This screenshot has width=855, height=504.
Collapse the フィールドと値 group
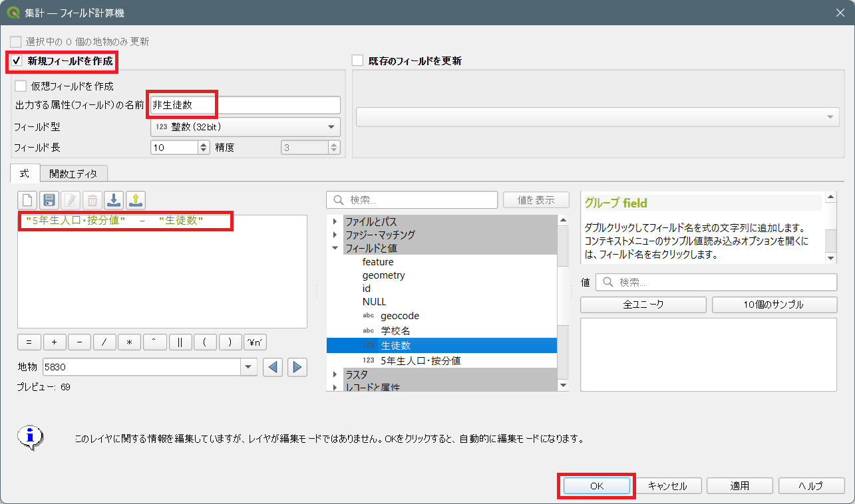click(335, 248)
